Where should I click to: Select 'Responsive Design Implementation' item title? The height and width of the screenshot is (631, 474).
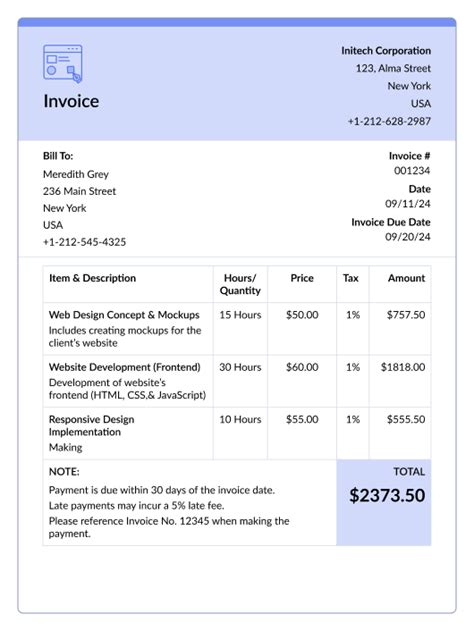click(92, 425)
